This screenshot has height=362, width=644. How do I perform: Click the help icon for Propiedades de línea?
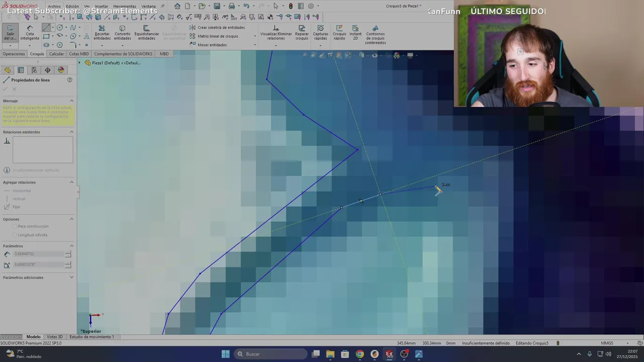70,80
